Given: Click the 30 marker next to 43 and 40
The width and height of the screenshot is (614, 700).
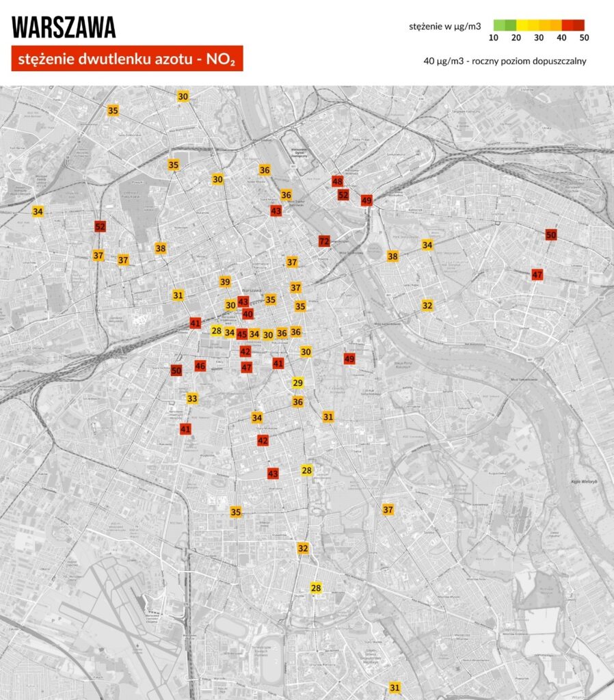Looking at the screenshot, I should tap(230, 306).
